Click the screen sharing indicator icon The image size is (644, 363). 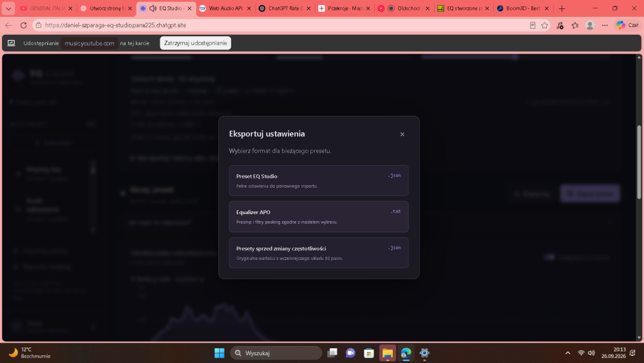(x=11, y=43)
